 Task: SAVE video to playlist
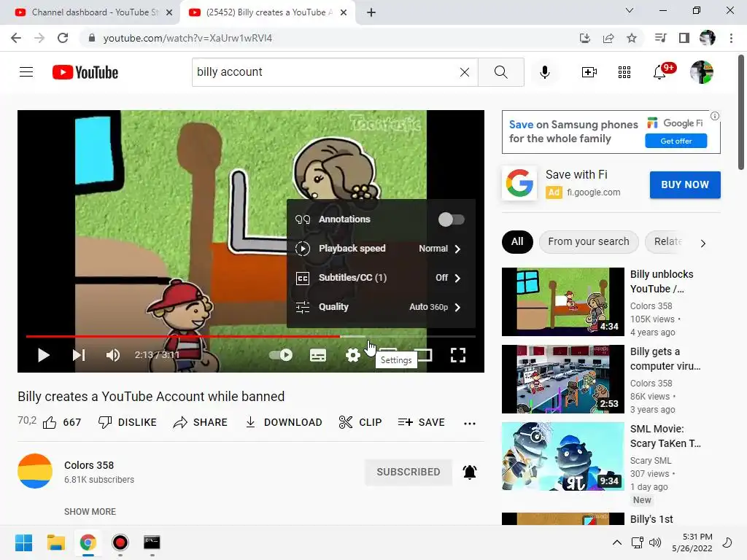pos(421,422)
